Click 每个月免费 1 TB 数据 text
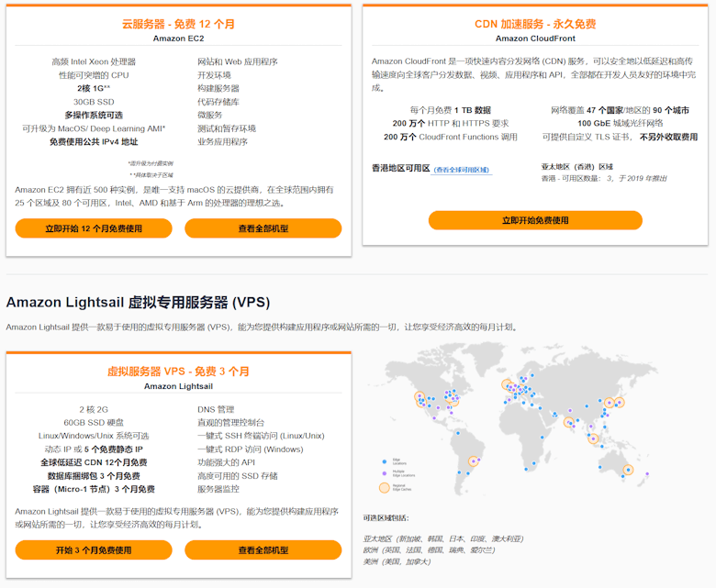 450,110
